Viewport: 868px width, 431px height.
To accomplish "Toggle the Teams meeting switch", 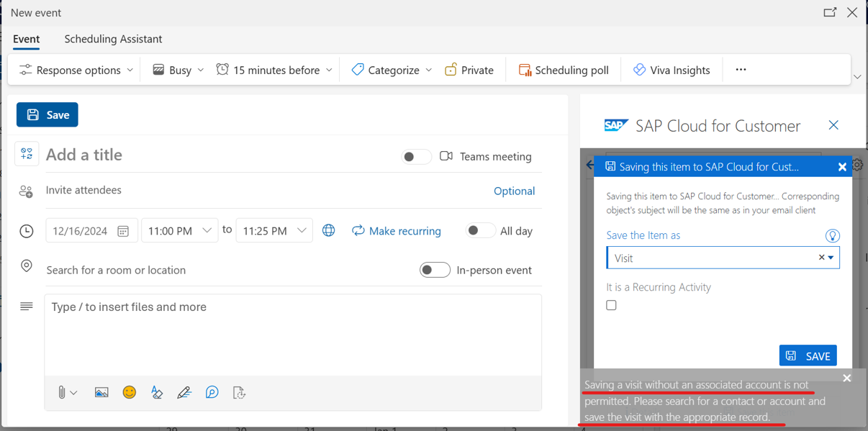I will pyautogui.click(x=417, y=156).
